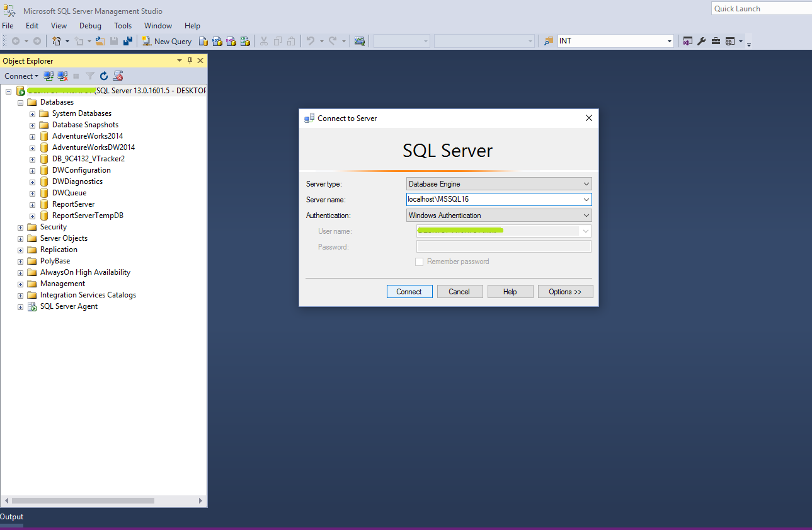Open Database Engine Query icon after New Query
812x530 pixels.
click(203, 41)
